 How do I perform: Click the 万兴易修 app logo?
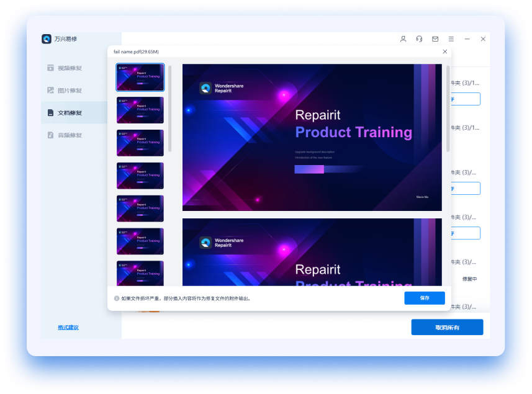coord(47,39)
